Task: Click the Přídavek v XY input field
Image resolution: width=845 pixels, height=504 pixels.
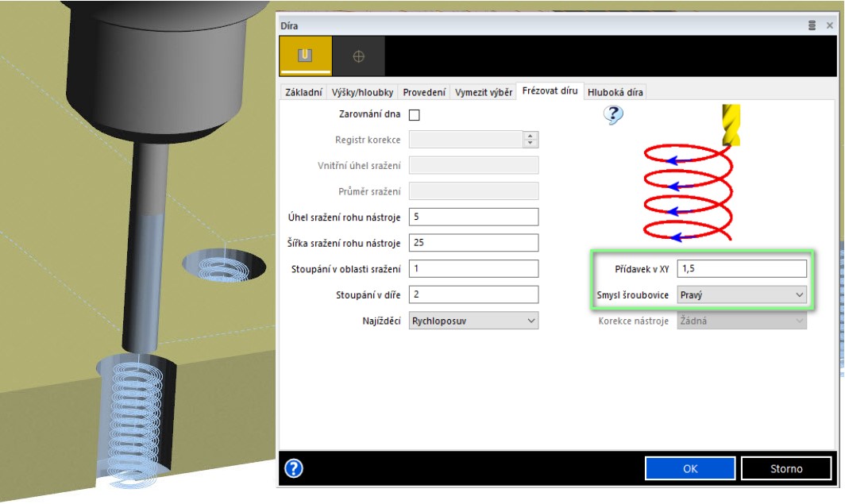Action: pyautogui.click(x=742, y=268)
